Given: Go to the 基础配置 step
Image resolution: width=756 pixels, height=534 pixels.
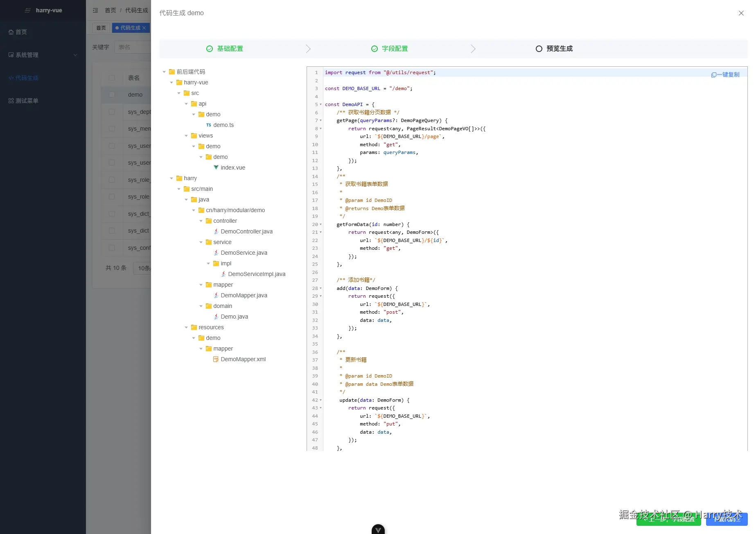Looking at the screenshot, I should (x=225, y=49).
